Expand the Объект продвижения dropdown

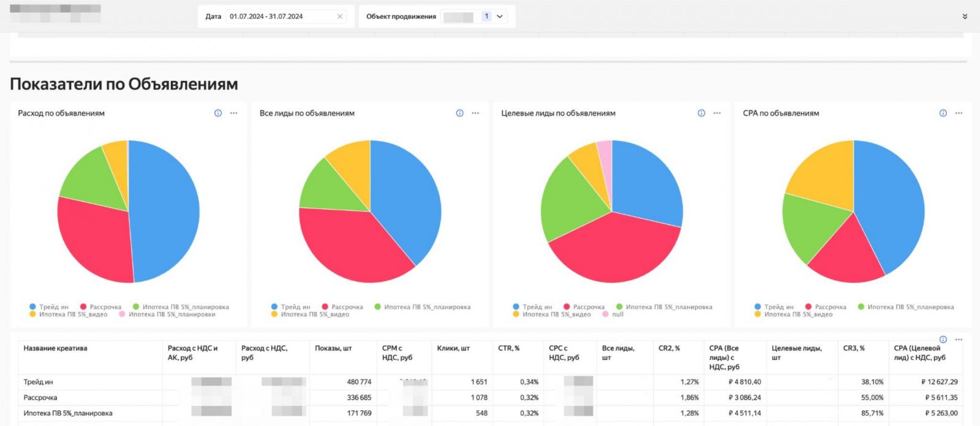[499, 17]
